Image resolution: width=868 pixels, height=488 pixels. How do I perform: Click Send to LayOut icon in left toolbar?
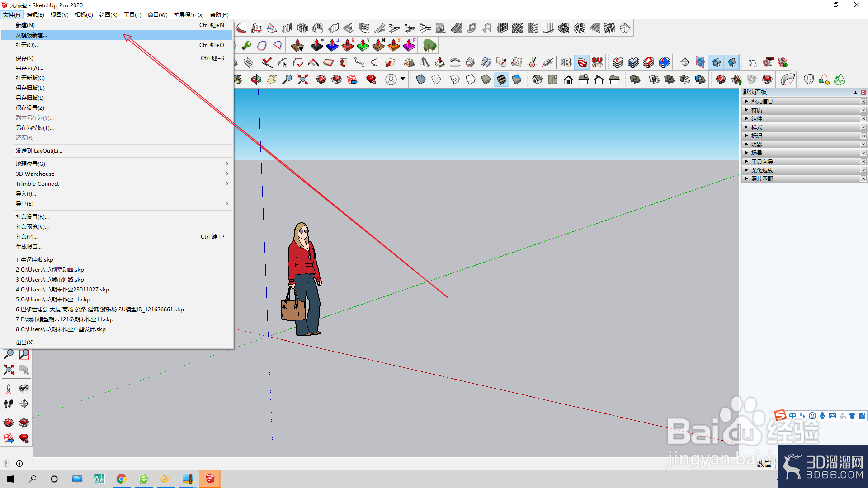pos(9,438)
